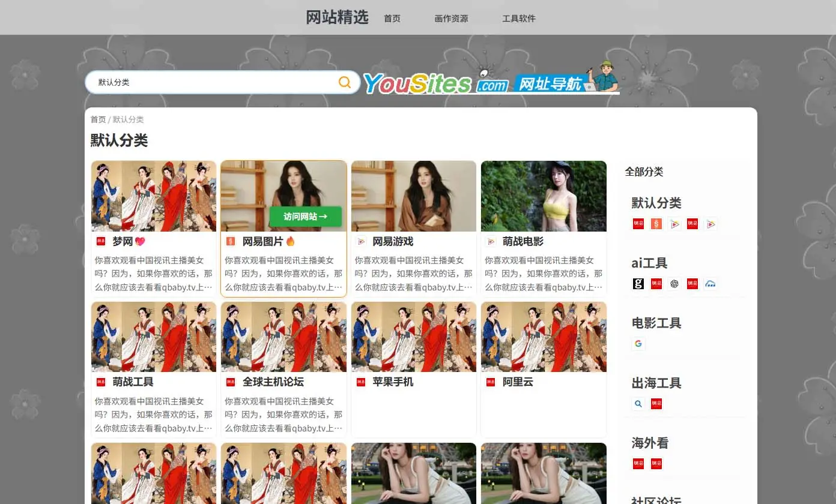Click the orange search magnifier icon
The width and height of the screenshot is (836, 504).
(345, 82)
